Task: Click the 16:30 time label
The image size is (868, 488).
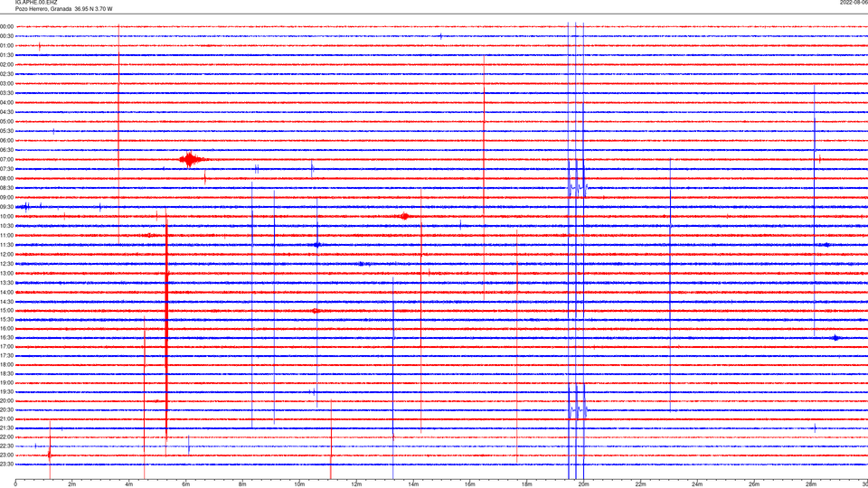Action: coord(6,337)
